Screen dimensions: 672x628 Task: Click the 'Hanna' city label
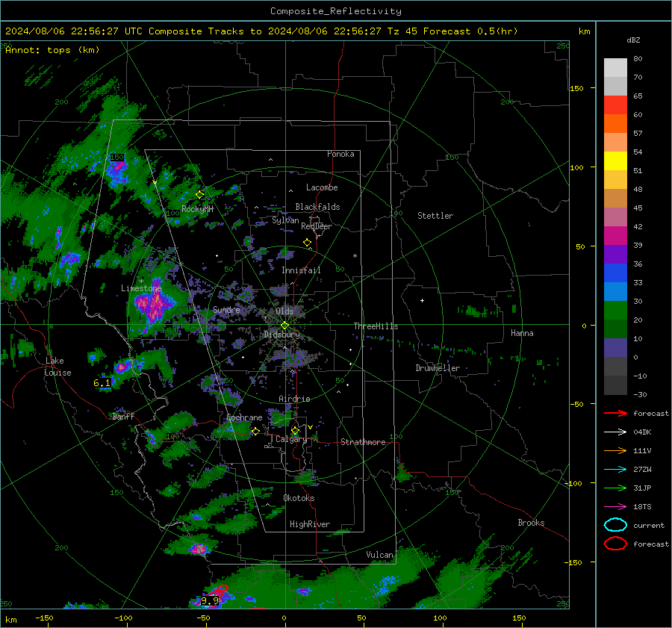point(522,333)
